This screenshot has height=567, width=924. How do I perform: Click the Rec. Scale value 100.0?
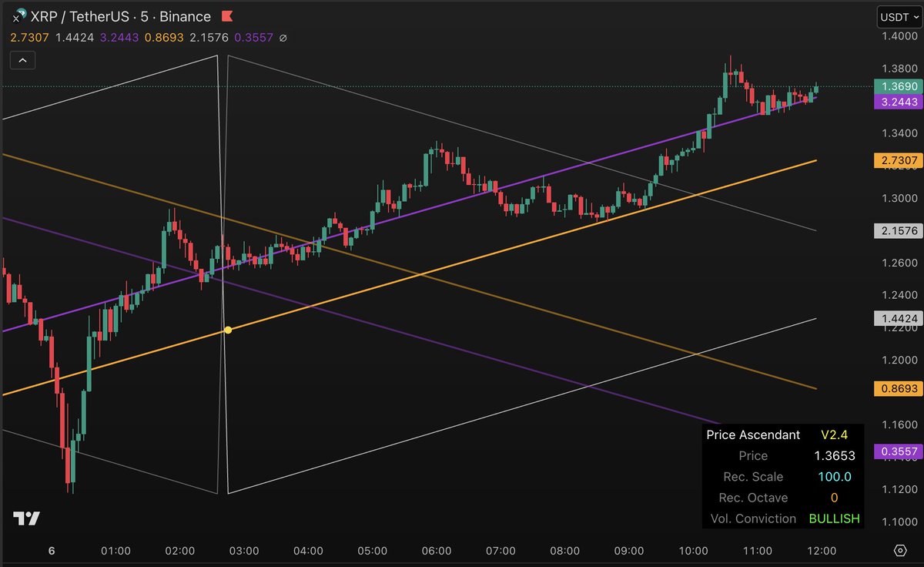click(835, 477)
